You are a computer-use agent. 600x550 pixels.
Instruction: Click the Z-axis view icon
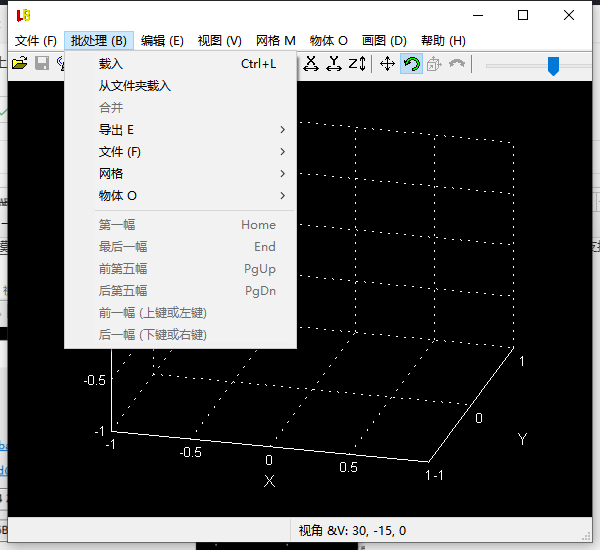pyautogui.click(x=356, y=64)
